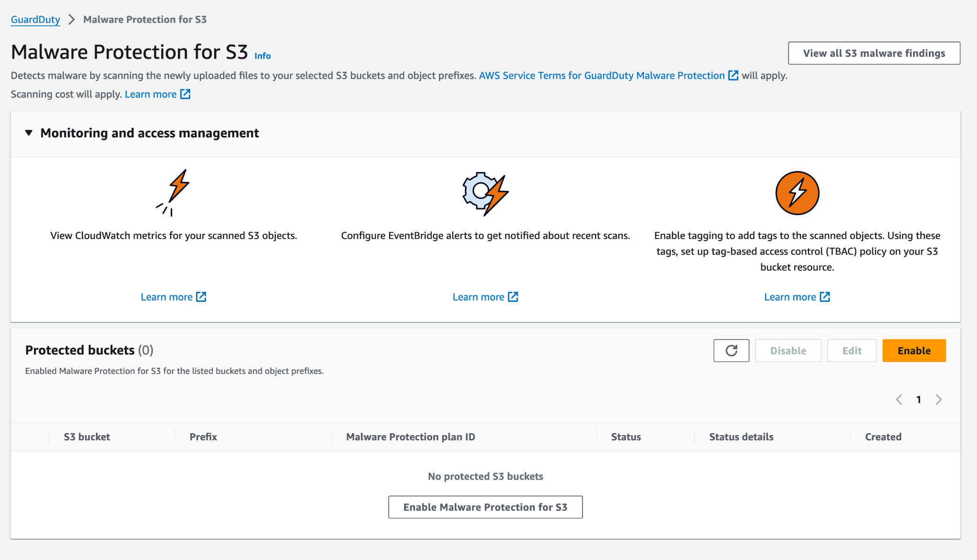Open the Info link beside page title

pyautogui.click(x=262, y=56)
